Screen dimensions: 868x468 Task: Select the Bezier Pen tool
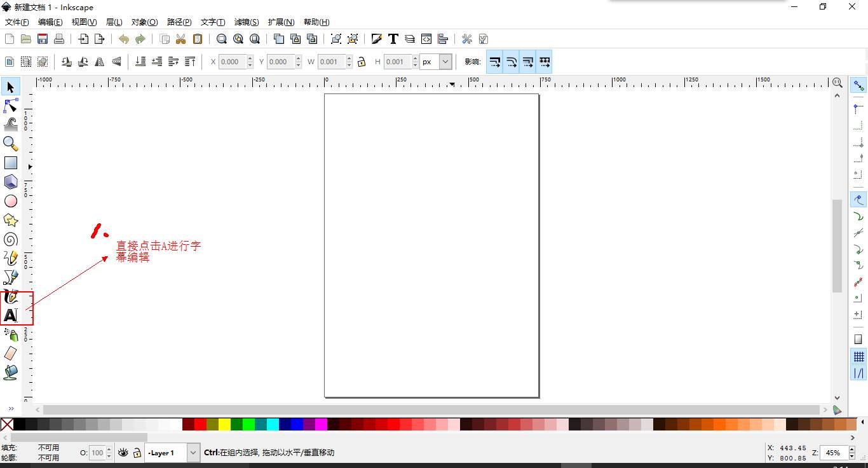pyautogui.click(x=11, y=277)
